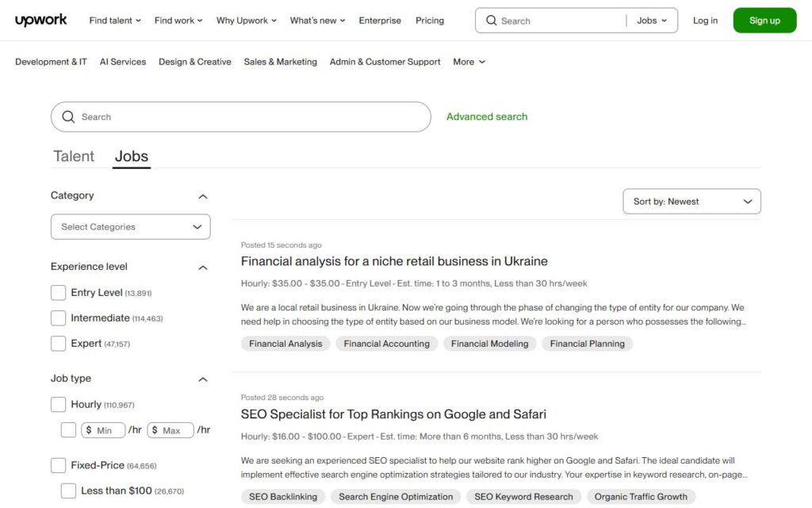Image resolution: width=812 pixels, height=508 pixels.
Task: Click the green Sign up button
Action: pyautogui.click(x=764, y=20)
